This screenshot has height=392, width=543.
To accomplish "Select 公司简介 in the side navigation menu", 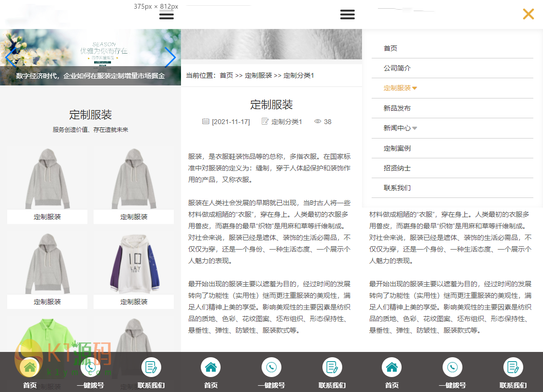I will pyautogui.click(x=397, y=68).
